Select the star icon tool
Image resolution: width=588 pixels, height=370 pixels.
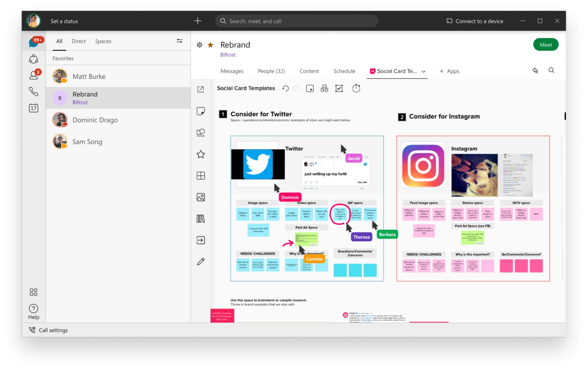coord(200,154)
